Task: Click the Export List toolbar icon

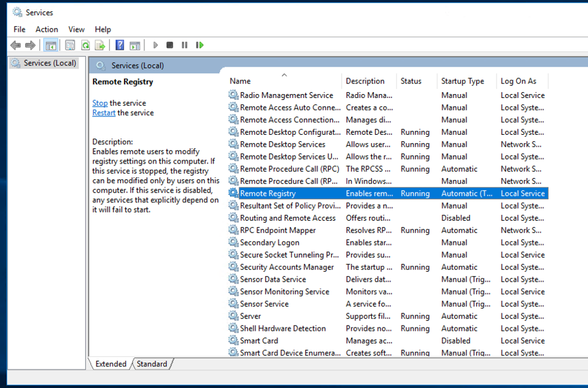Action: (x=100, y=45)
